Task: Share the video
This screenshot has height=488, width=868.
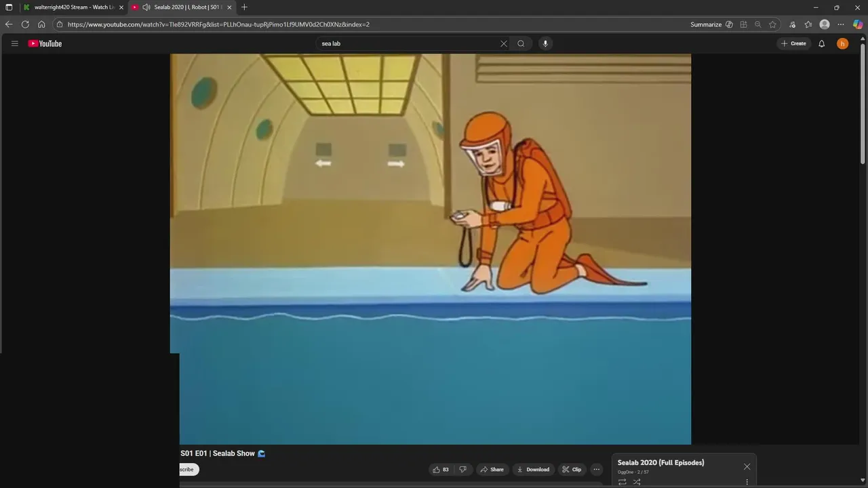Action: (x=492, y=470)
